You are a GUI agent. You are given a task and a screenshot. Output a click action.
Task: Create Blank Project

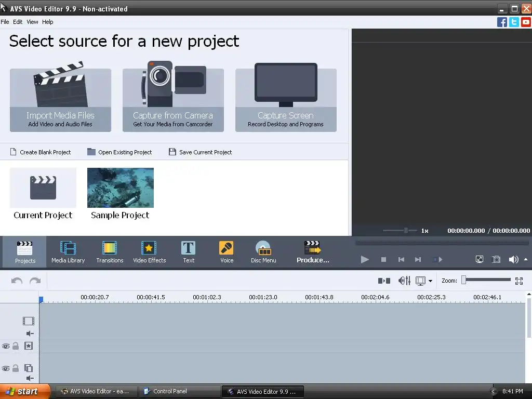[x=41, y=152]
